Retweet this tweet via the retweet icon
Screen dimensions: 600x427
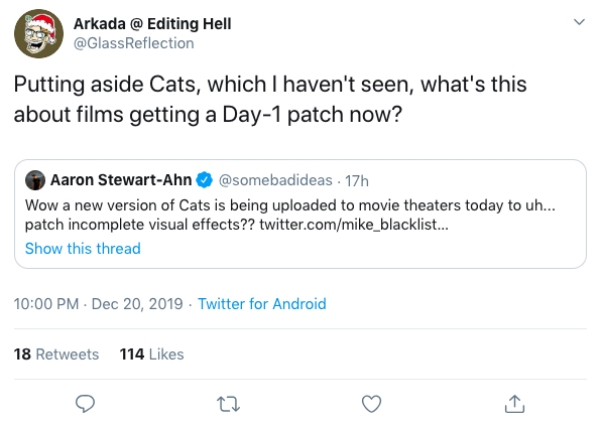coord(227,402)
